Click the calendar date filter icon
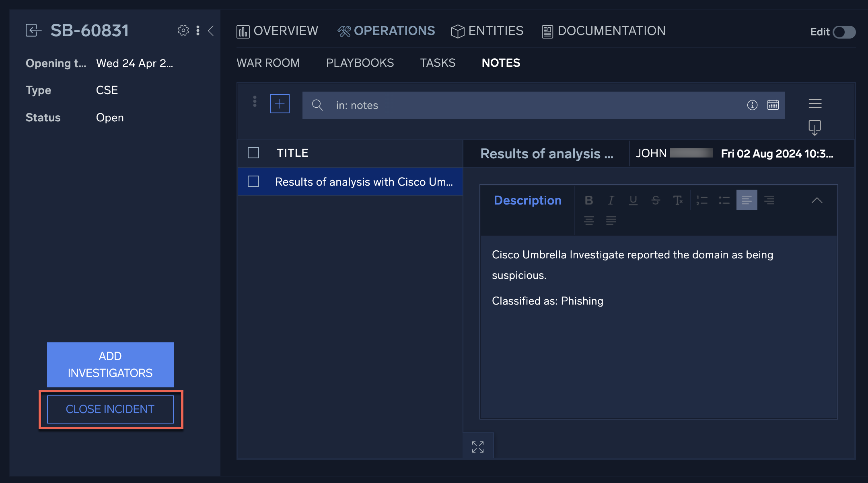Screen dimensions: 868x483 [x=773, y=105]
